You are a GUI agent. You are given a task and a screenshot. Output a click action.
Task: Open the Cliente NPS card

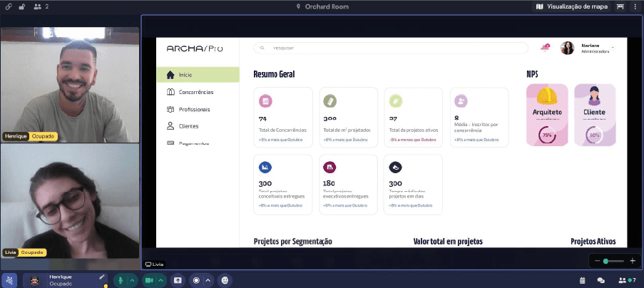tap(595, 115)
